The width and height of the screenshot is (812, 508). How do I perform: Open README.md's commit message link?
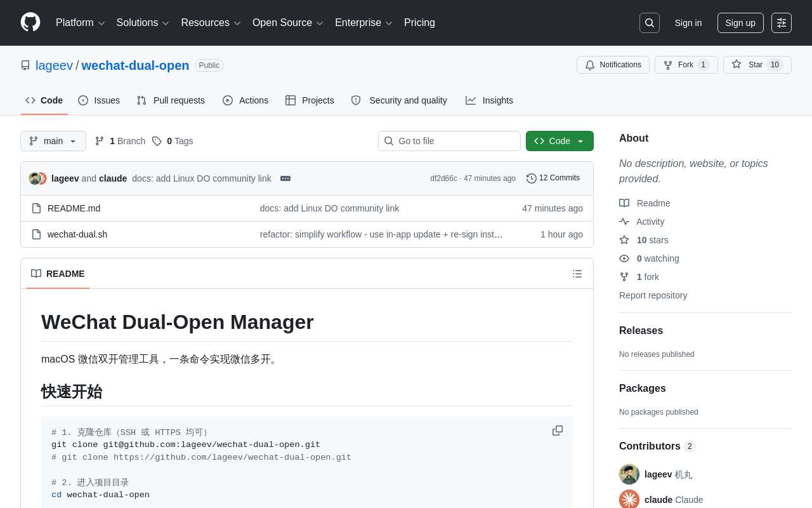coord(329,208)
